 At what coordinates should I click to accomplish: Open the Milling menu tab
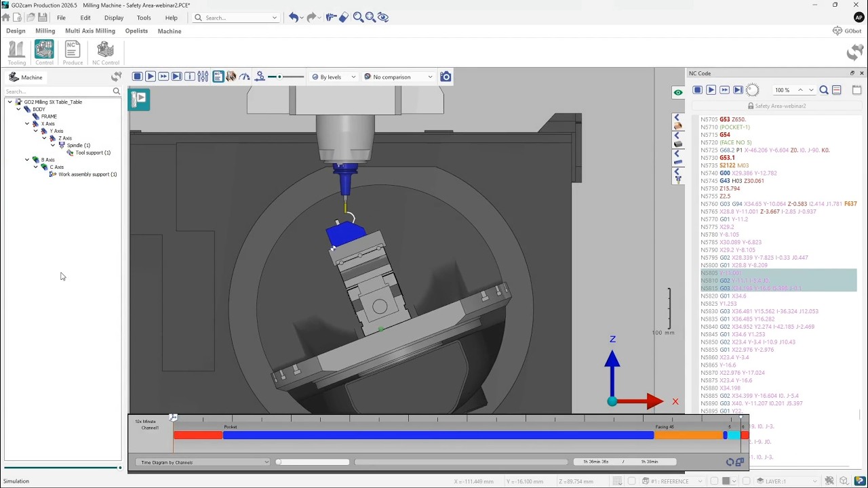pos(45,30)
